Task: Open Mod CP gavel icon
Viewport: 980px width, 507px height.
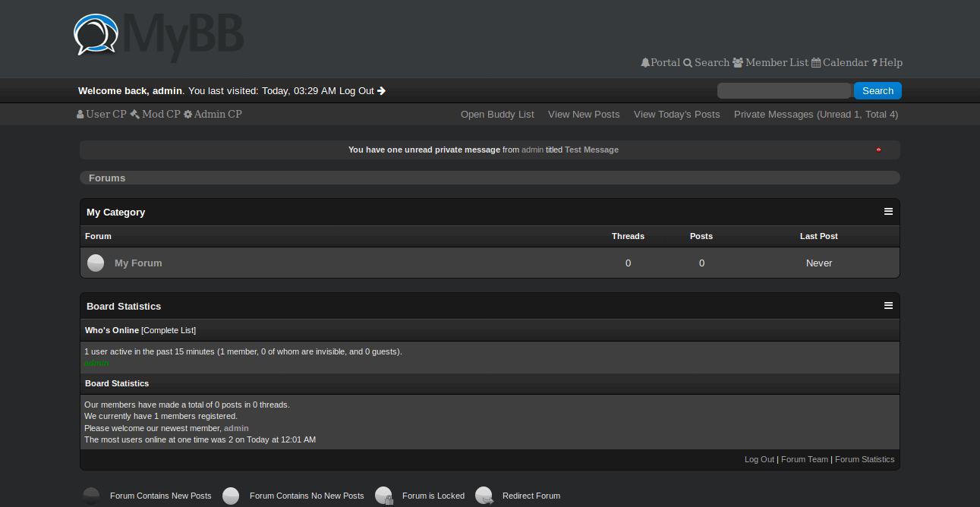Action: [x=134, y=115]
